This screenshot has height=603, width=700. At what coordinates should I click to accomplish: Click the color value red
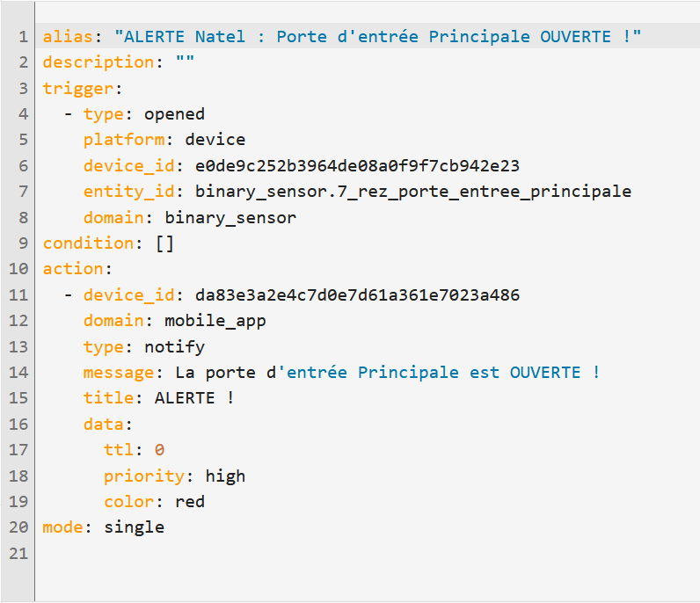190,502
